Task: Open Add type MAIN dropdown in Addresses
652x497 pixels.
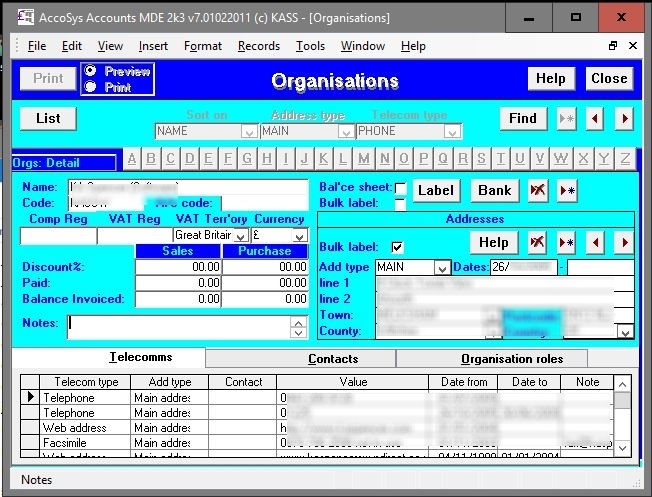Action: coord(442,267)
